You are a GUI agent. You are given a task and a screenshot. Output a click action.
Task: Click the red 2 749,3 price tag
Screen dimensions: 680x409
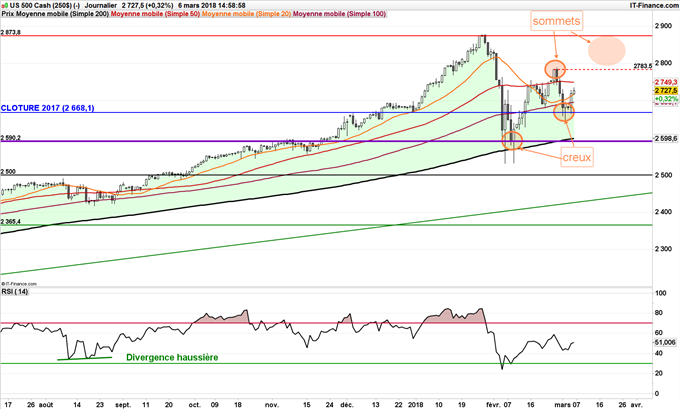[666, 82]
